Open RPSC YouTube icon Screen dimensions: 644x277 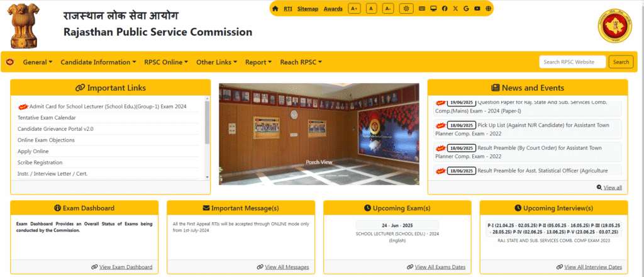[477, 9]
